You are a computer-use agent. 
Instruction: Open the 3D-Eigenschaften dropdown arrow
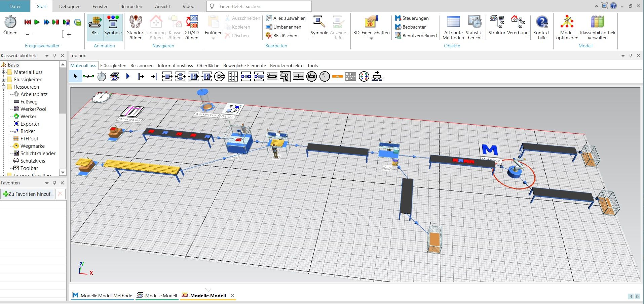click(371, 39)
